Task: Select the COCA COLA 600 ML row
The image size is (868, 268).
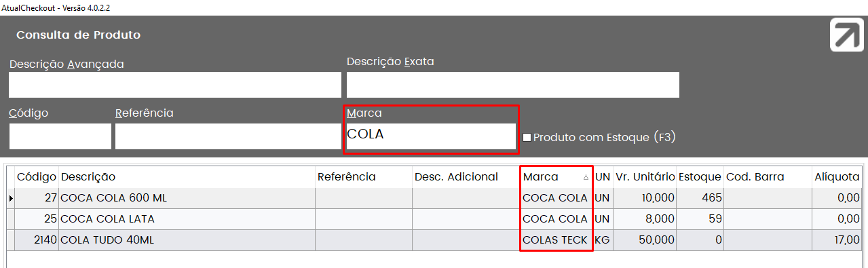Action: coord(434,198)
